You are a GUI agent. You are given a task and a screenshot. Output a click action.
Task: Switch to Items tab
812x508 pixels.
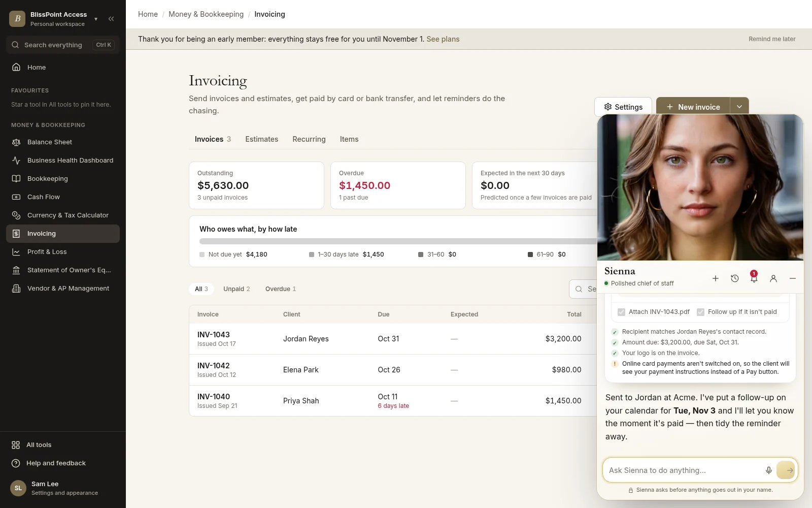coord(349,139)
